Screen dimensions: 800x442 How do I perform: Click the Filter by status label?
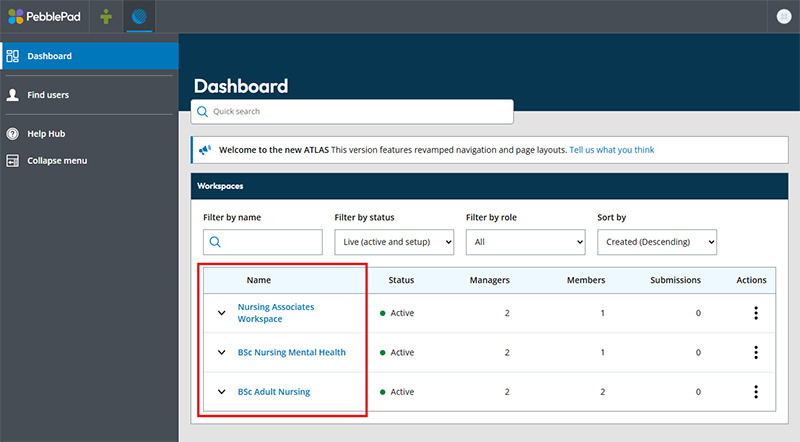click(x=364, y=217)
